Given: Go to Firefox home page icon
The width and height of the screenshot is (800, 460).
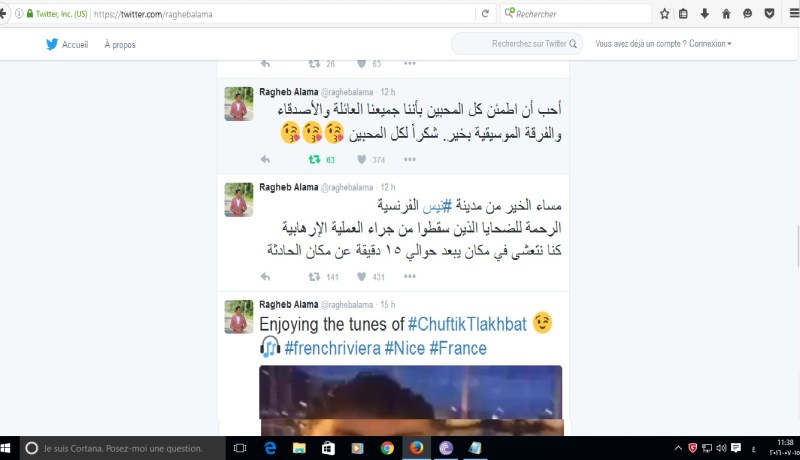Looking at the screenshot, I should coord(726,14).
